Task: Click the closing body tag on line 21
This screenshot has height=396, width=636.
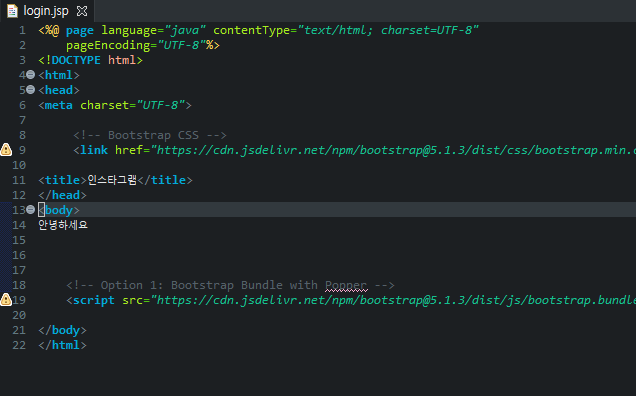Action: click(62, 330)
